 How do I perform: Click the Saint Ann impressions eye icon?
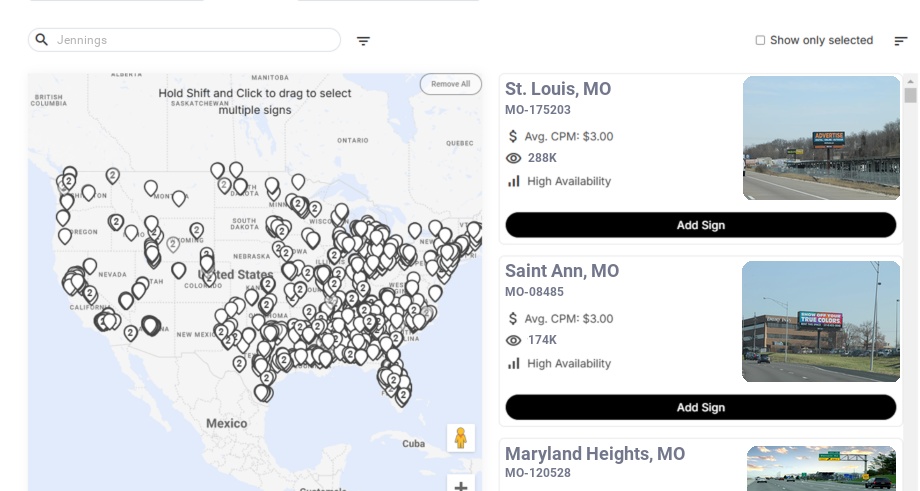pos(514,340)
